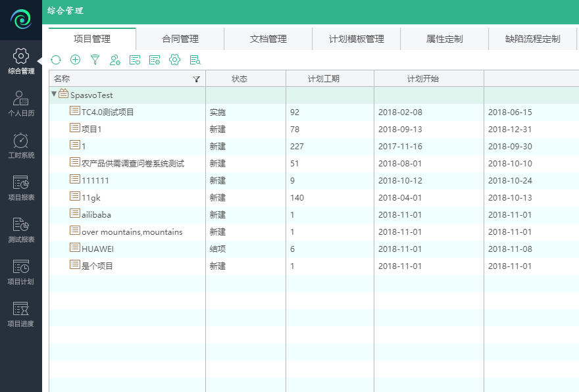
Task: Click the list search toolbar icon
Action: tap(195, 60)
